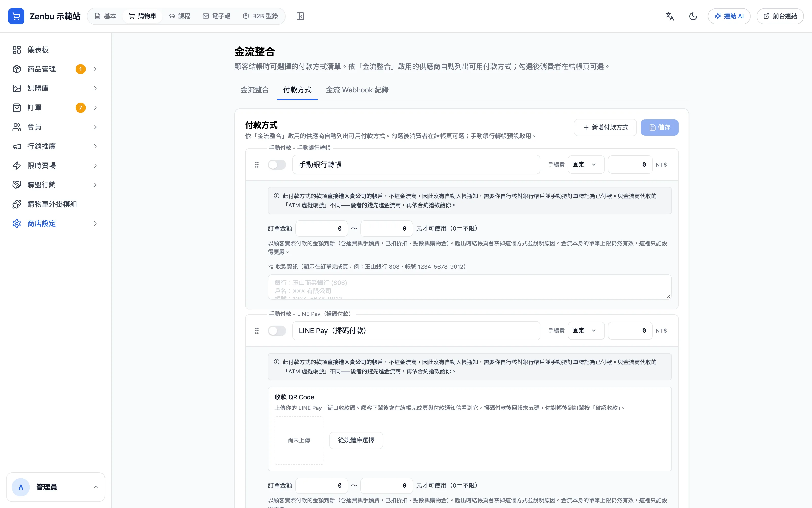Open the 前台連結 storefront link
This screenshot has height=508, width=812.
click(x=780, y=16)
